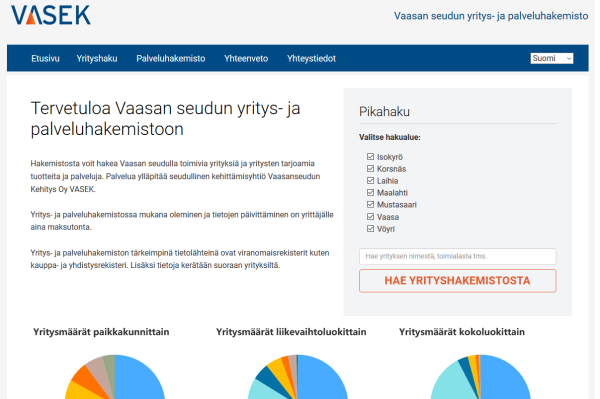Open the Suomi language dropdown
600x399 pixels.
point(552,58)
